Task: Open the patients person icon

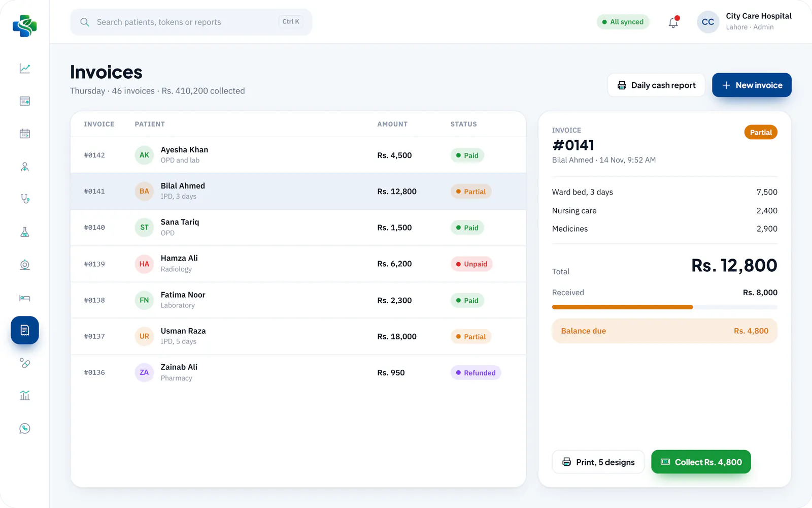Action: [x=25, y=167]
